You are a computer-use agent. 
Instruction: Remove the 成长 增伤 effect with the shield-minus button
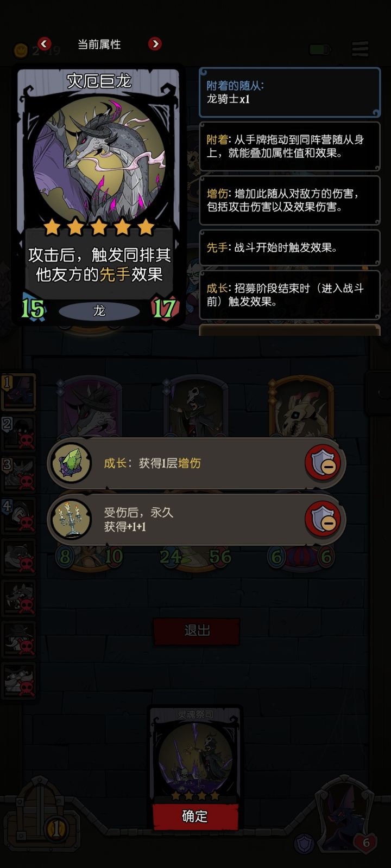[323, 463]
